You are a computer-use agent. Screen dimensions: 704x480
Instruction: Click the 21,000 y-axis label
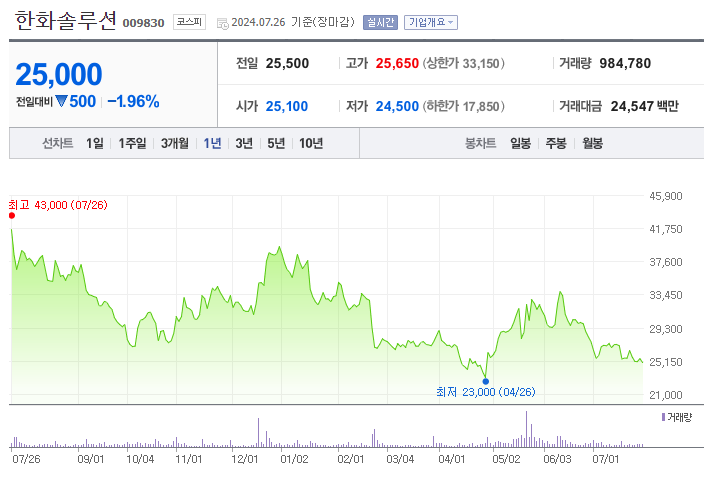click(665, 395)
